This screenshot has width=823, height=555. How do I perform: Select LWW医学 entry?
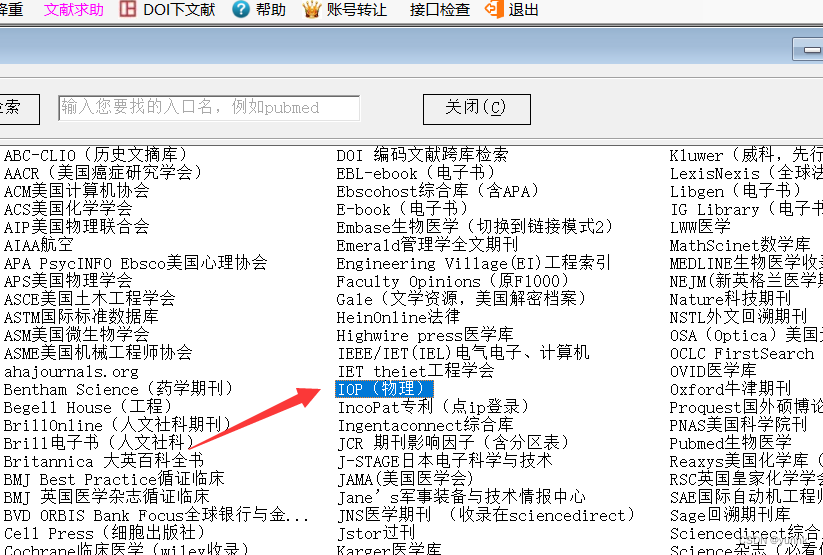pos(700,227)
